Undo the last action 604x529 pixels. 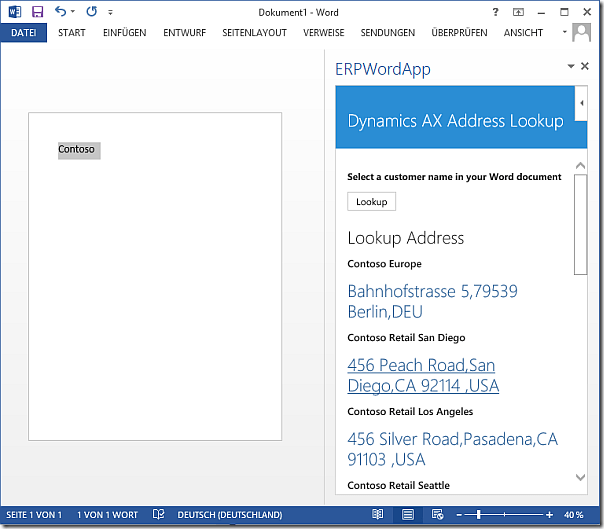60,11
